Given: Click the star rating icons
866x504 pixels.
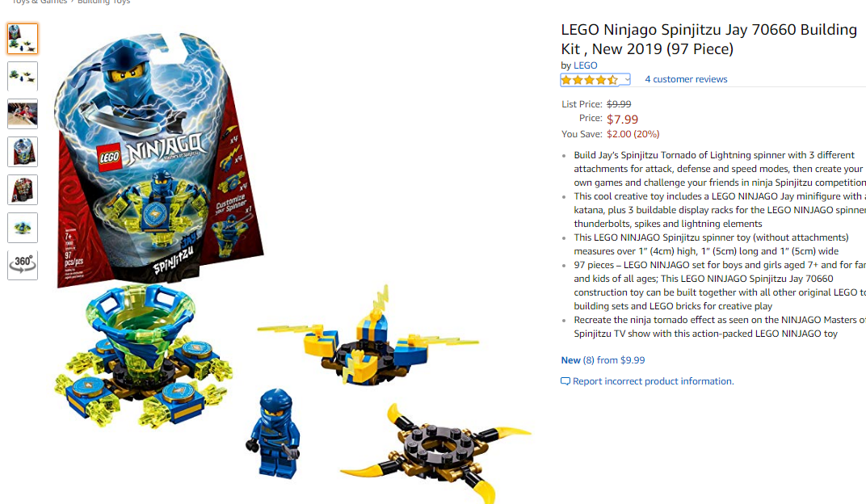Looking at the screenshot, I should pyautogui.click(x=590, y=80).
